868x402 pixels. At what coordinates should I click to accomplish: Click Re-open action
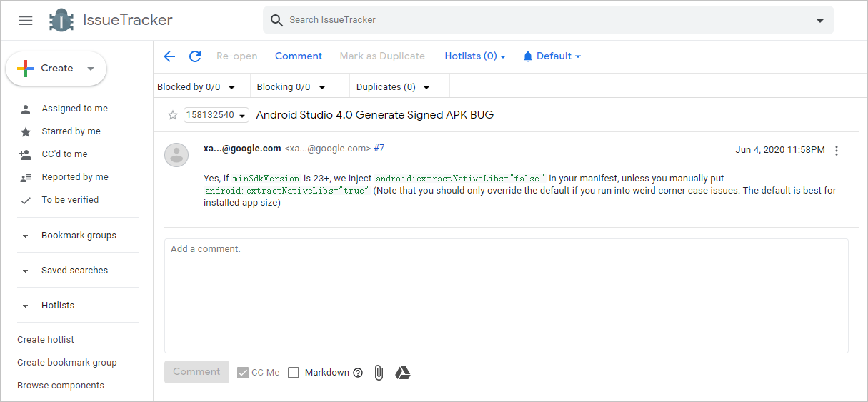[237, 56]
